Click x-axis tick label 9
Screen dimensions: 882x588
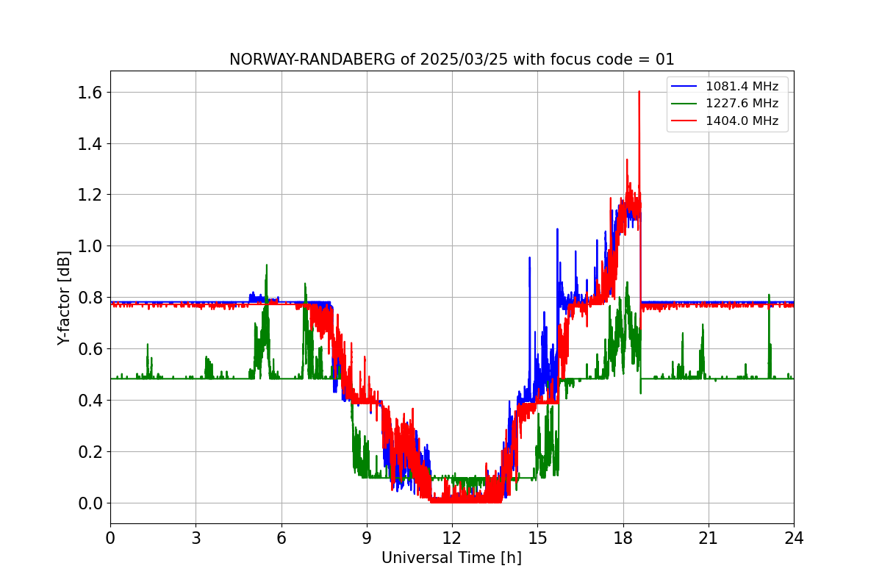click(x=367, y=538)
